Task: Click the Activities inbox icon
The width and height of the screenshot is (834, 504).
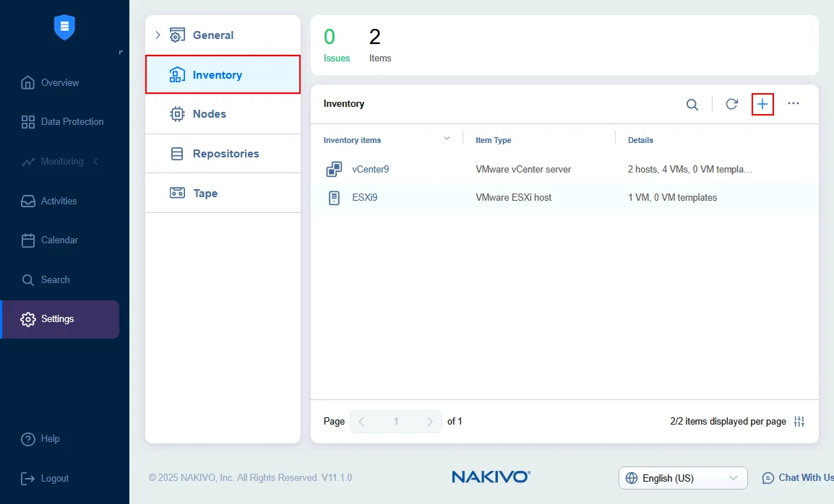Action: point(27,201)
